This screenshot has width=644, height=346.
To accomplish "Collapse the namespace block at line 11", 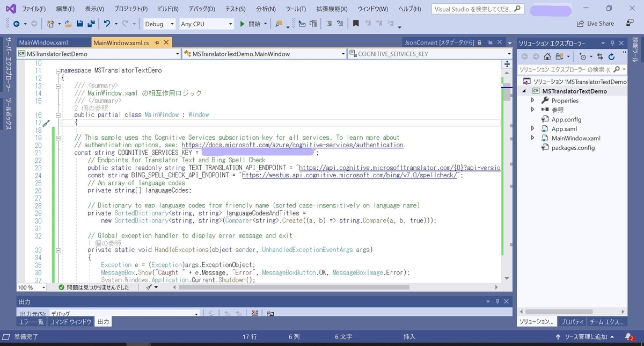I will pos(57,70).
